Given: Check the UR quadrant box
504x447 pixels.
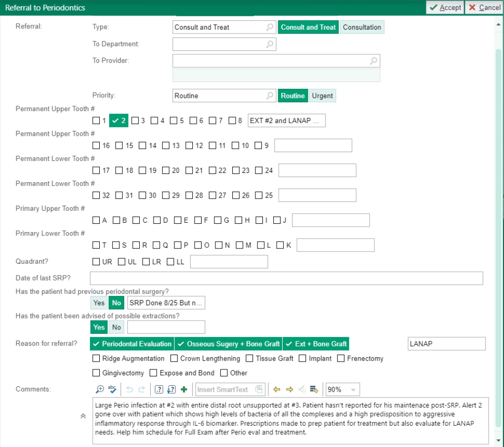Looking at the screenshot, I should pos(96,262).
